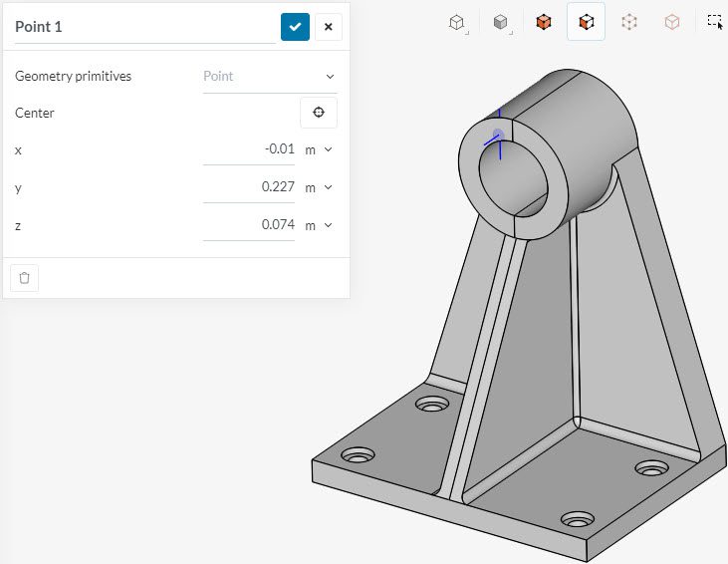Expand the x coordinate unit dropdown
This screenshot has width=728, height=564.
(x=318, y=149)
